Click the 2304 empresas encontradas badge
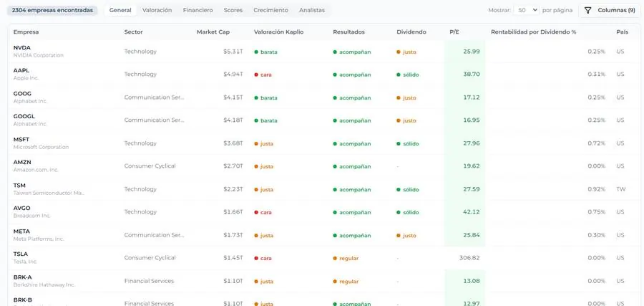The image size is (644, 306). tap(52, 10)
